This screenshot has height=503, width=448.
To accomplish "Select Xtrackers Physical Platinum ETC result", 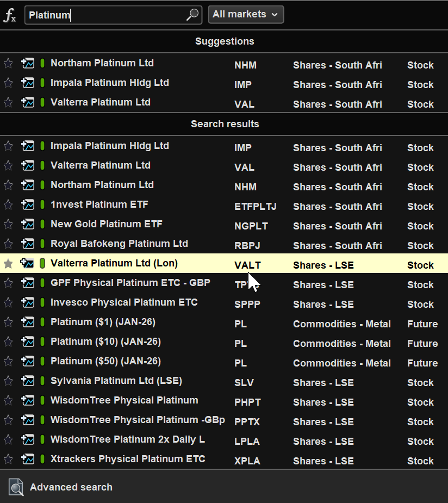I will (x=224, y=459).
